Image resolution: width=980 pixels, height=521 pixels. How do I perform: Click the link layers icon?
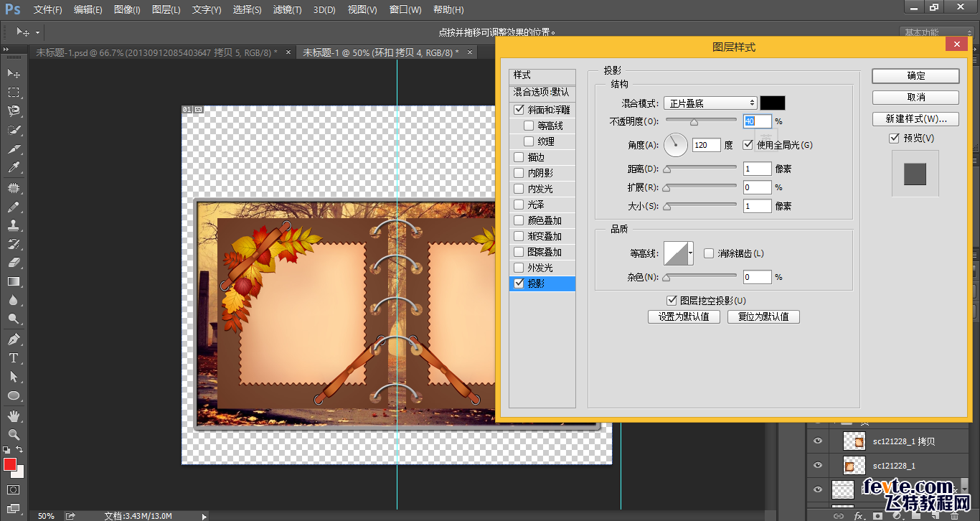839,515
